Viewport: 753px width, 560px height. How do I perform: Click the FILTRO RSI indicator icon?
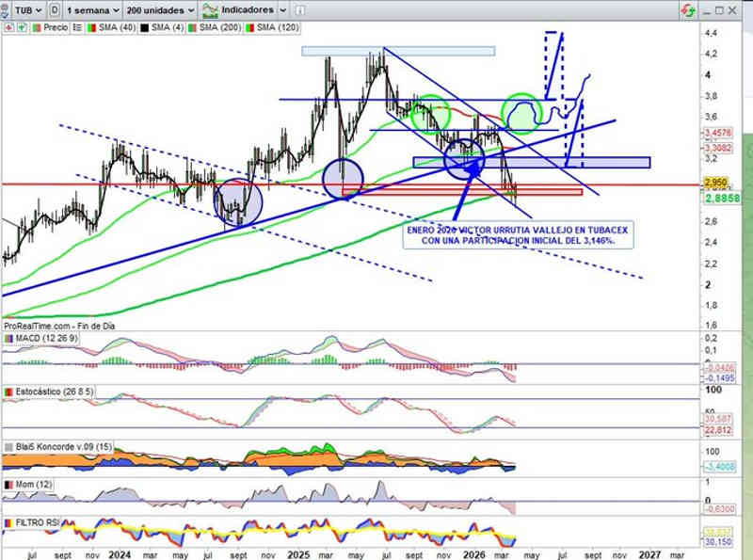tap(8, 521)
